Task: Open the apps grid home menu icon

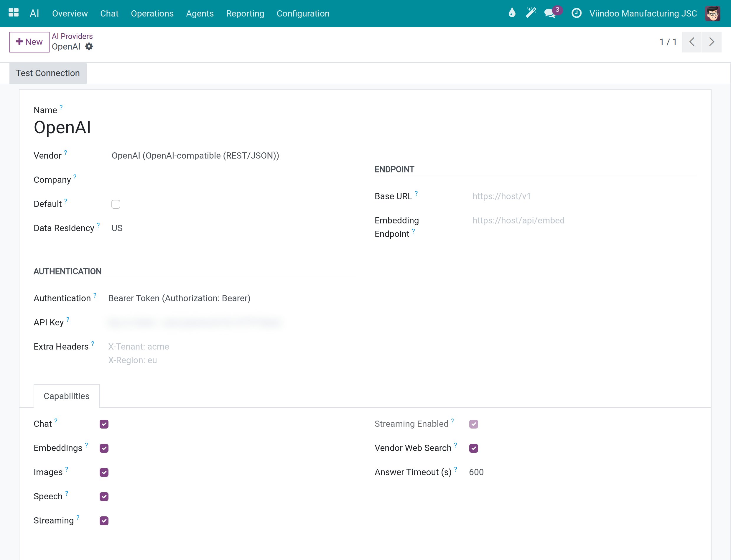Action: click(13, 13)
